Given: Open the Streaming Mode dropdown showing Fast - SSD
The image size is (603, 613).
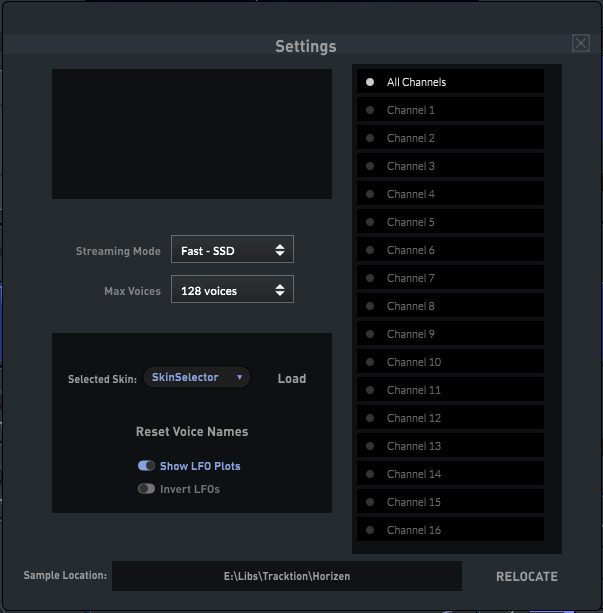Looking at the screenshot, I should (232, 249).
